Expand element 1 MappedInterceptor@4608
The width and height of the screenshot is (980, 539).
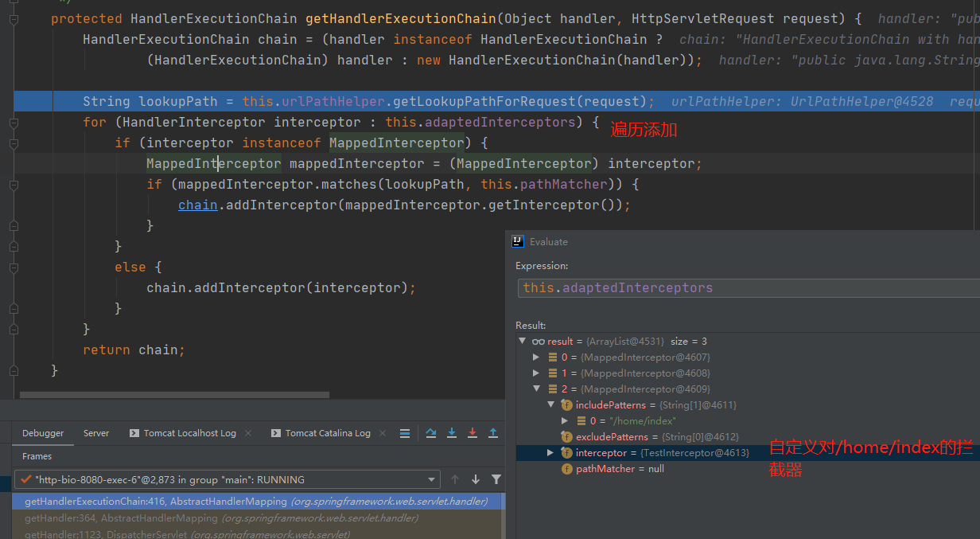[x=537, y=373]
